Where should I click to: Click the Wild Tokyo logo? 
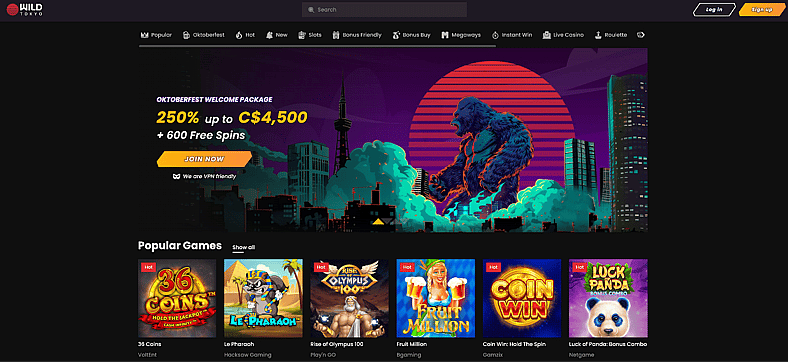25,9
